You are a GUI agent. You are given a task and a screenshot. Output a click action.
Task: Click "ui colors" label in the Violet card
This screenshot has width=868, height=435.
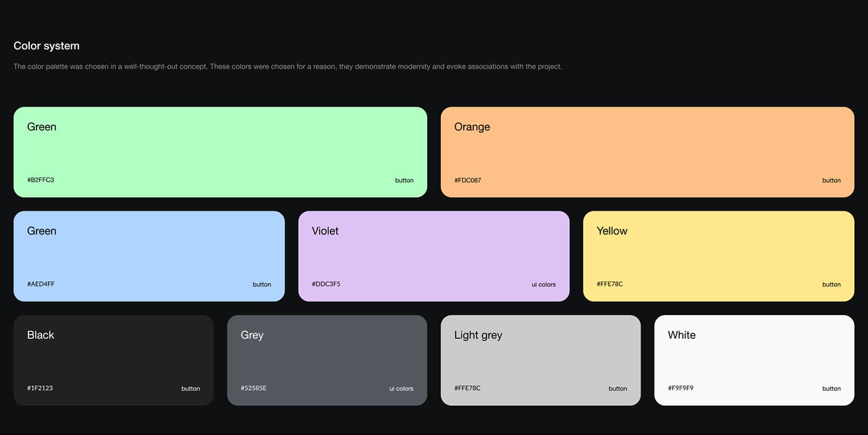tap(544, 285)
